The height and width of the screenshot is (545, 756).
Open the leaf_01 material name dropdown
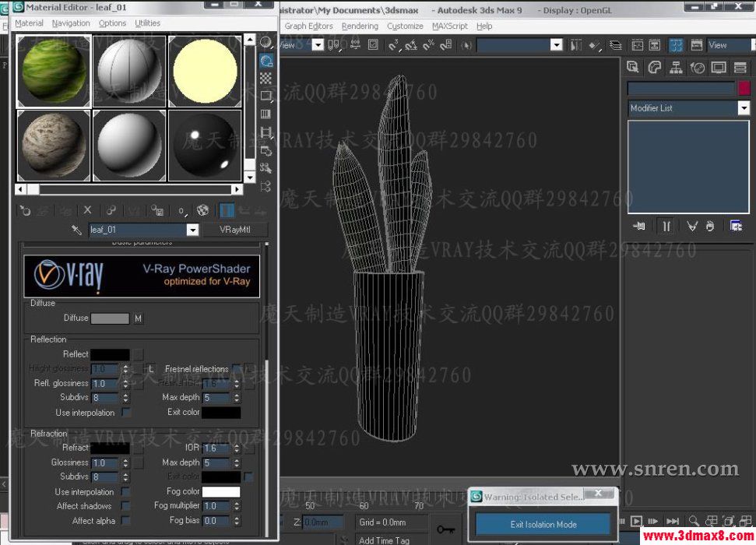pos(192,229)
